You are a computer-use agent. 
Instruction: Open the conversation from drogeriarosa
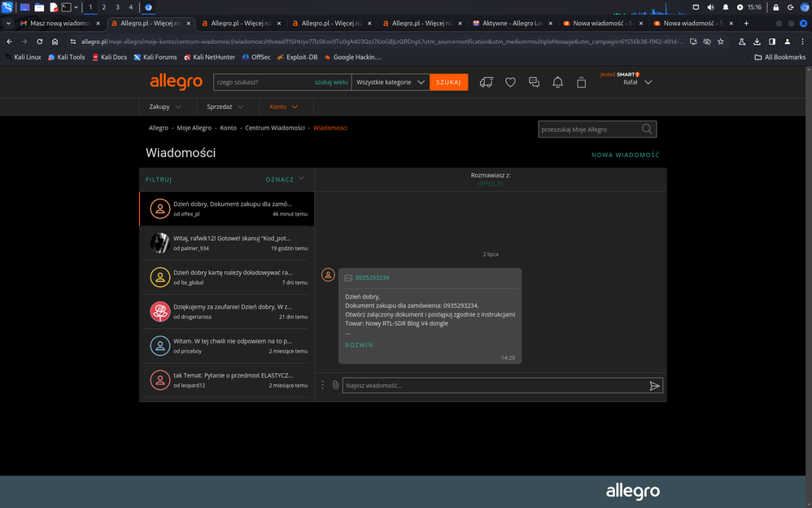[227, 312]
